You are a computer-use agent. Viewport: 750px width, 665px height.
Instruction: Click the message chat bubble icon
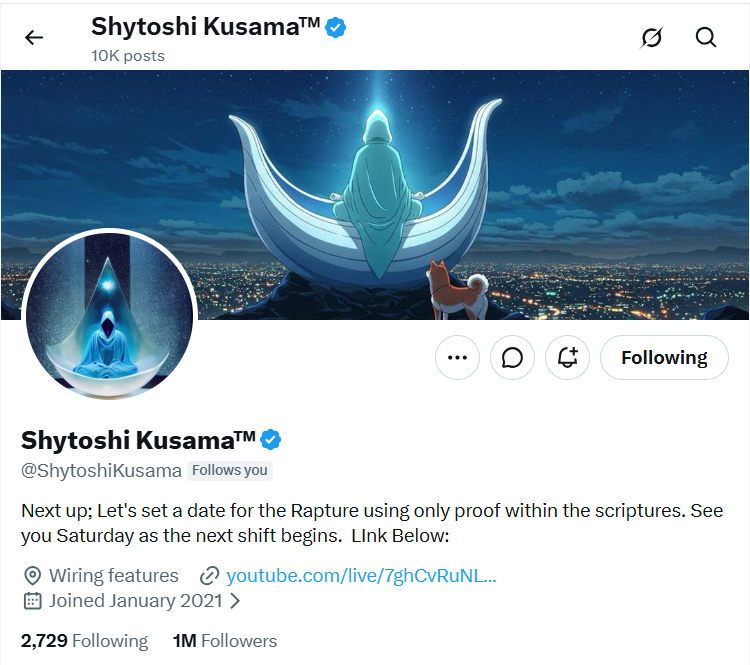coord(513,358)
